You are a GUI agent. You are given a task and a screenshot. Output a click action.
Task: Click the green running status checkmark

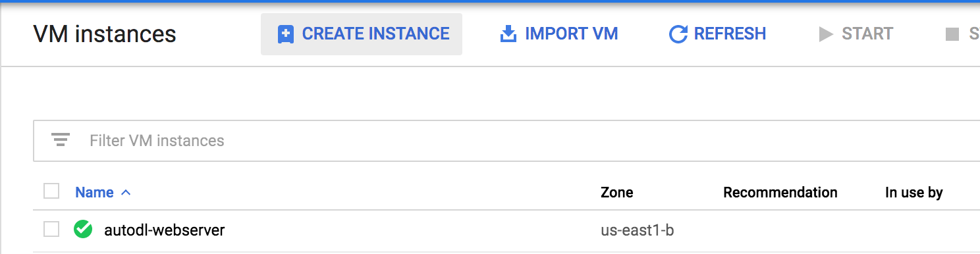point(83,230)
